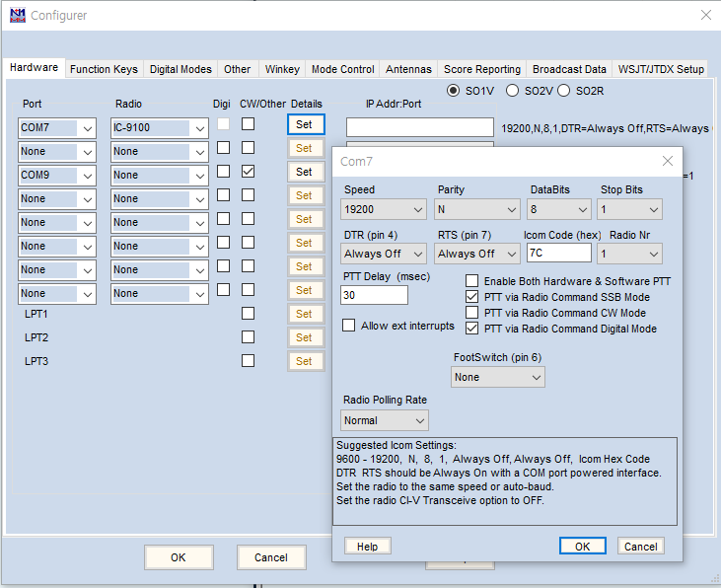Click the N1MM Configurer title bar icon
721x588 pixels.
tap(17, 15)
